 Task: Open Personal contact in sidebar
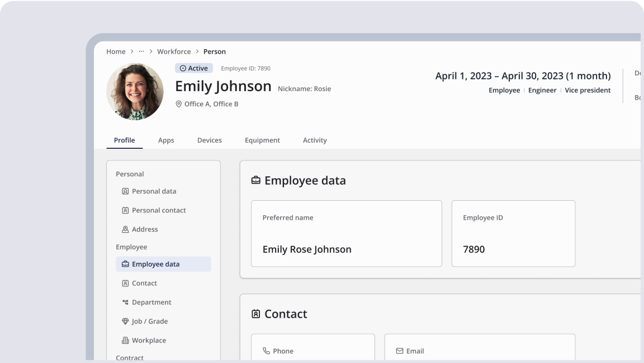(159, 210)
